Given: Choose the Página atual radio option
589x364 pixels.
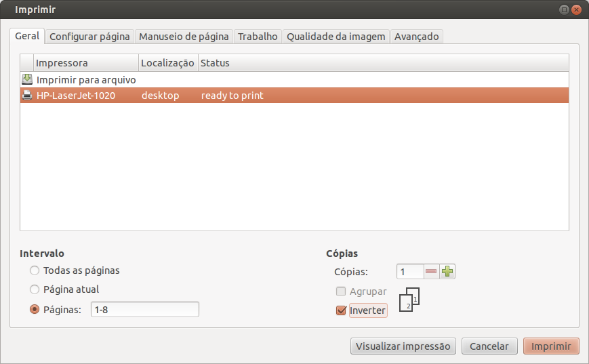Looking at the screenshot, I should [x=35, y=289].
